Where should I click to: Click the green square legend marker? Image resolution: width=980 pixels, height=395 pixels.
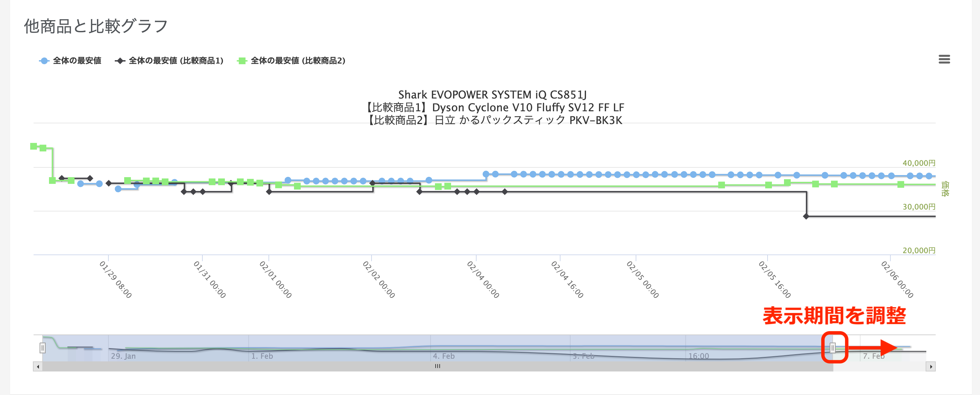pyautogui.click(x=242, y=61)
